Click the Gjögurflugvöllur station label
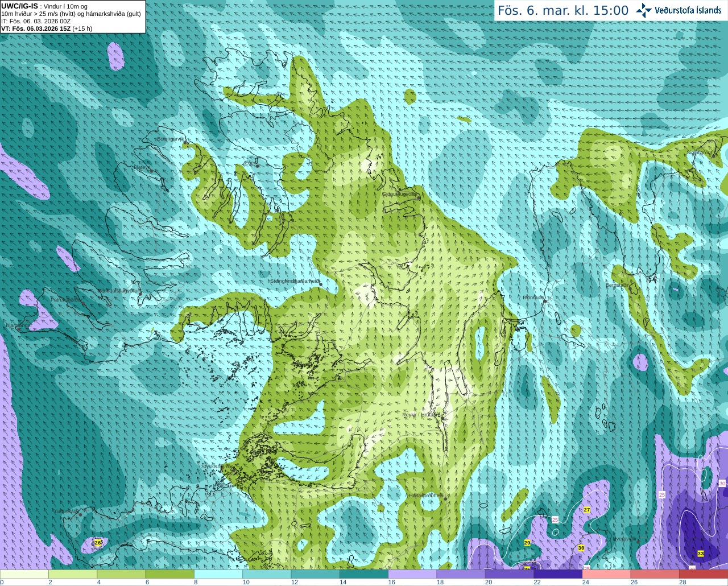Image resolution: width=728 pixels, height=586 pixels. coord(400,194)
